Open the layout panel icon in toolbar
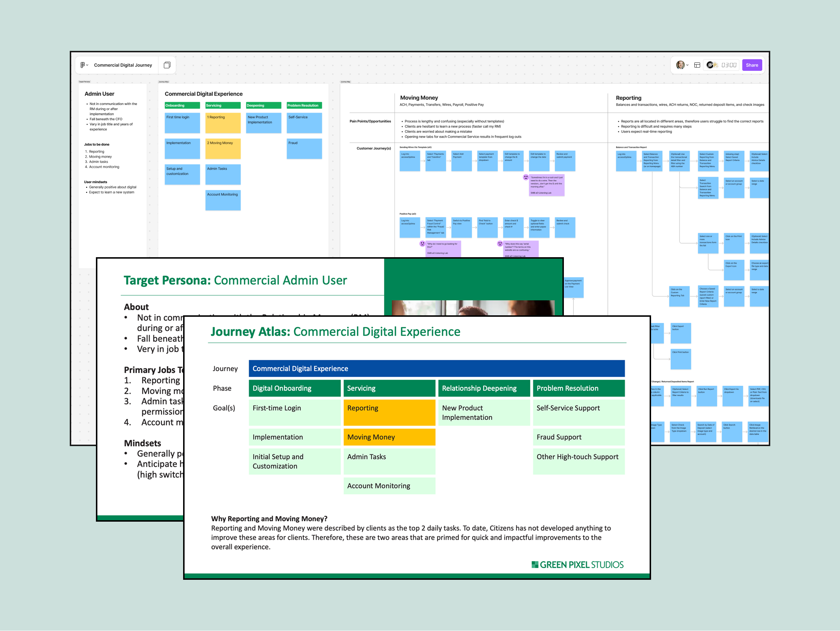Viewport: 840px width, 631px height. [697, 65]
